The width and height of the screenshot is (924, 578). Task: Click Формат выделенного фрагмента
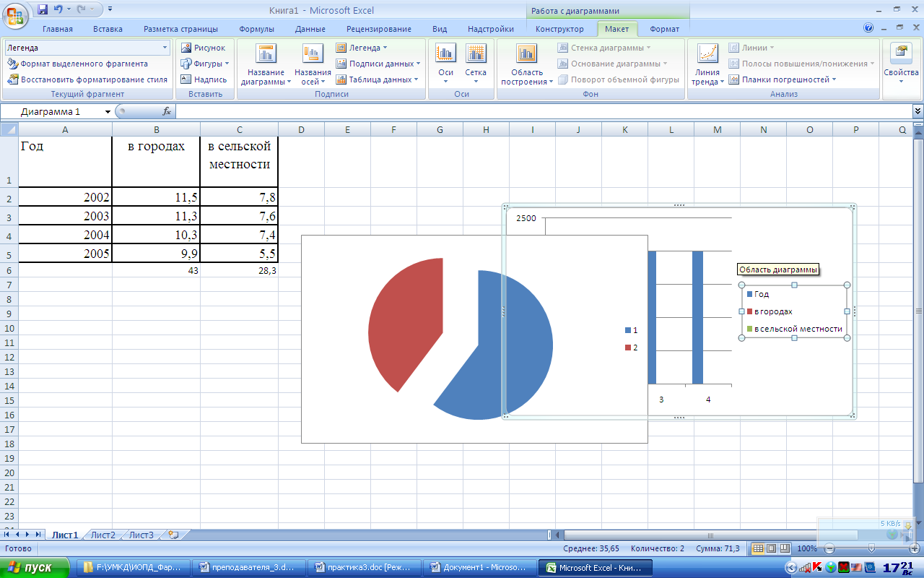(x=78, y=64)
